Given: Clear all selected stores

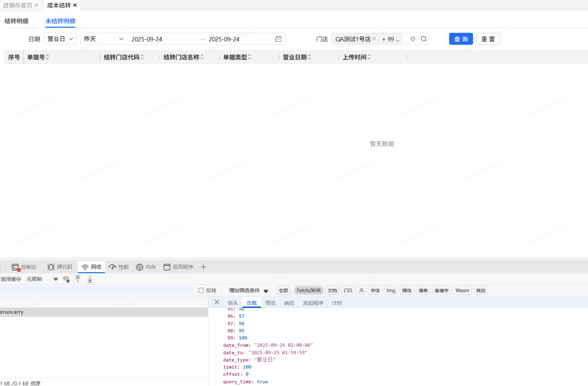Looking at the screenshot, I should point(413,39).
